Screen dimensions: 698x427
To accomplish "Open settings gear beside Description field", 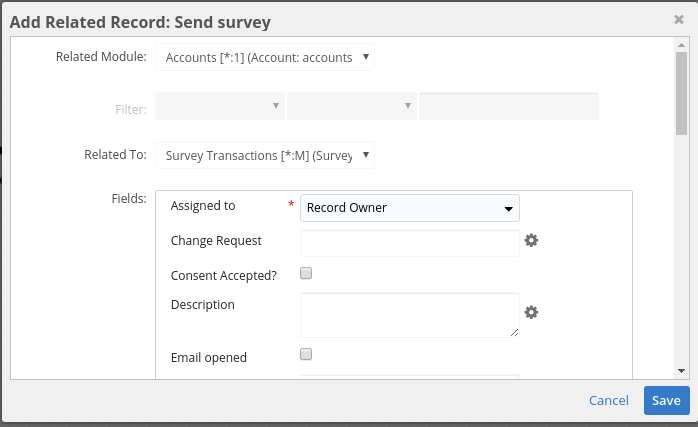I will click(x=532, y=313).
